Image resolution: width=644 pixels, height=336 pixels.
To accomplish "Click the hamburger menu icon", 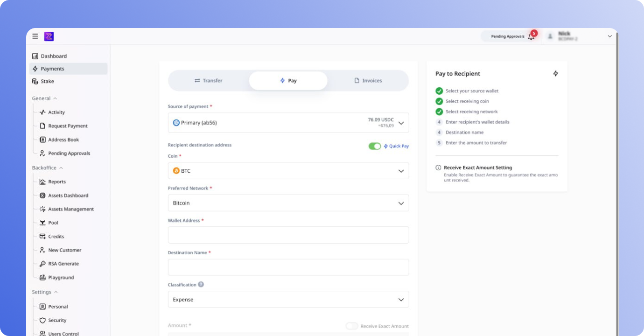I will (x=35, y=36).
